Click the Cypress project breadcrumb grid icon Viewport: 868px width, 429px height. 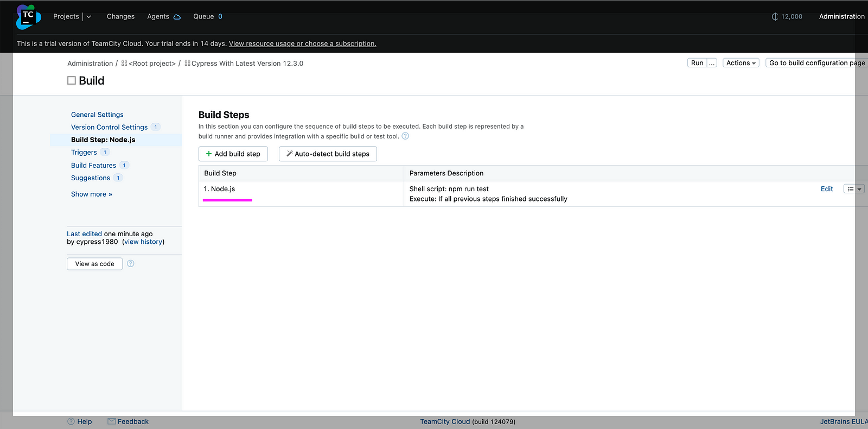tap(187, 64)
